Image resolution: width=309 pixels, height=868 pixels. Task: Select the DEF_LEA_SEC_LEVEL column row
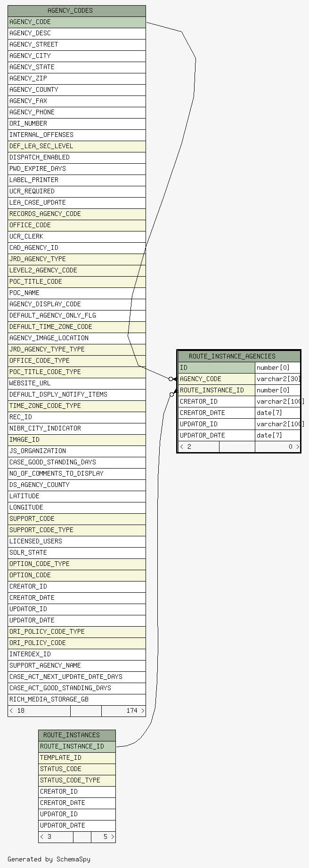click(77, 146)
